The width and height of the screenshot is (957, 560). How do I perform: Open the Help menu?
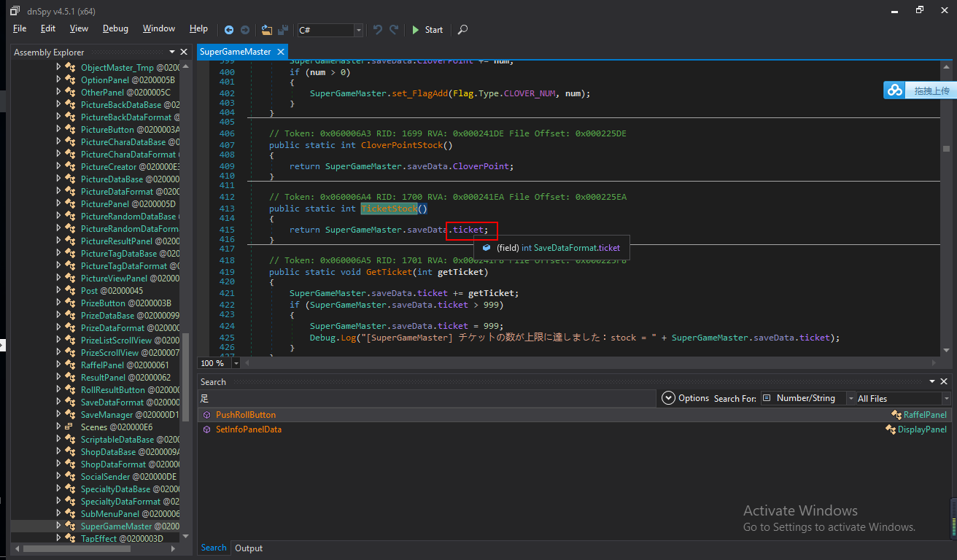pos(198,28)
